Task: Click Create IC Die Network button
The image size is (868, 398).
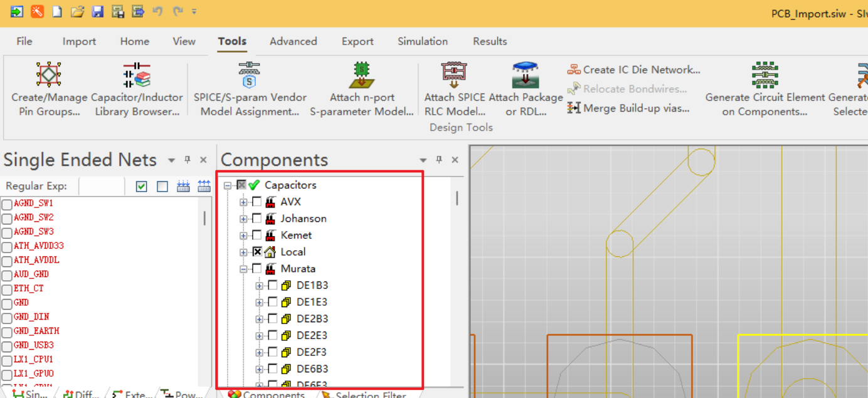Action: coord(633,70)
